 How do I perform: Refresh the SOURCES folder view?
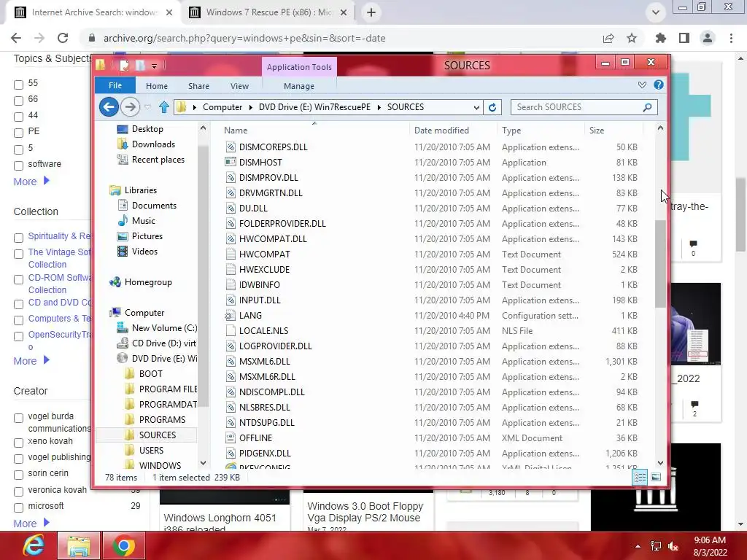point(492,107)
